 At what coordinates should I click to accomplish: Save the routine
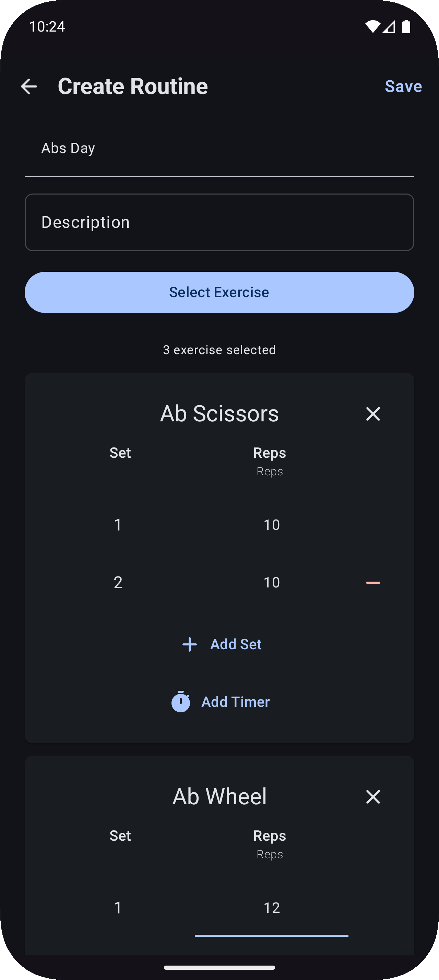[403, 86]
